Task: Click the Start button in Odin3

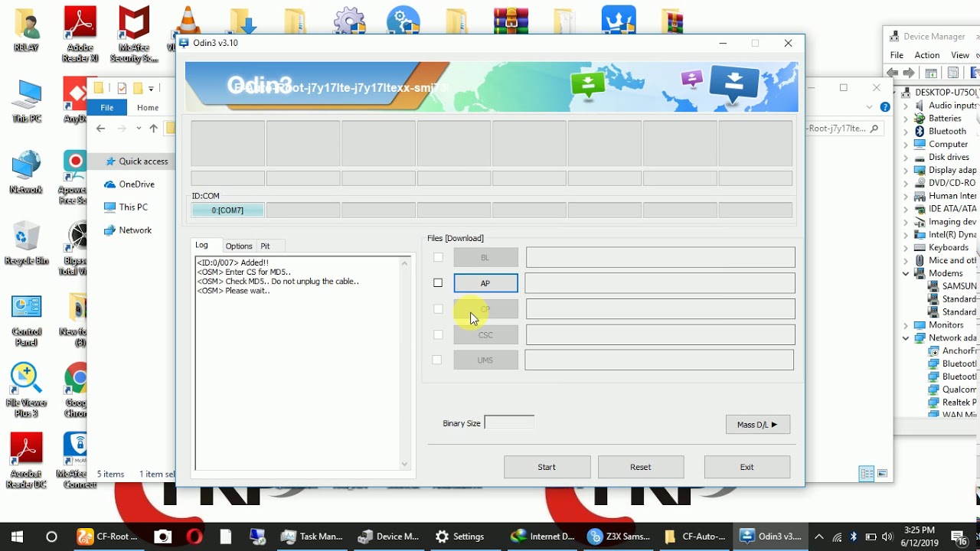Action: [547, 467]
